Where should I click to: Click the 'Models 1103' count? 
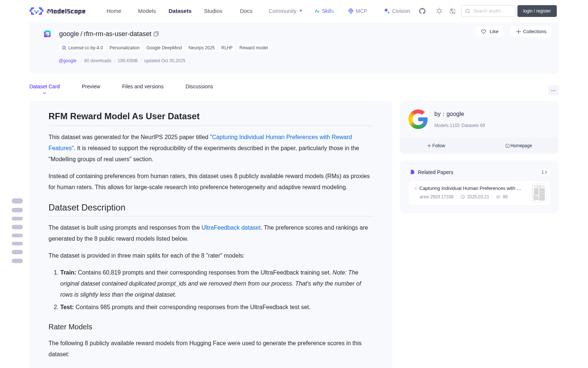click(x=447, y=125)
